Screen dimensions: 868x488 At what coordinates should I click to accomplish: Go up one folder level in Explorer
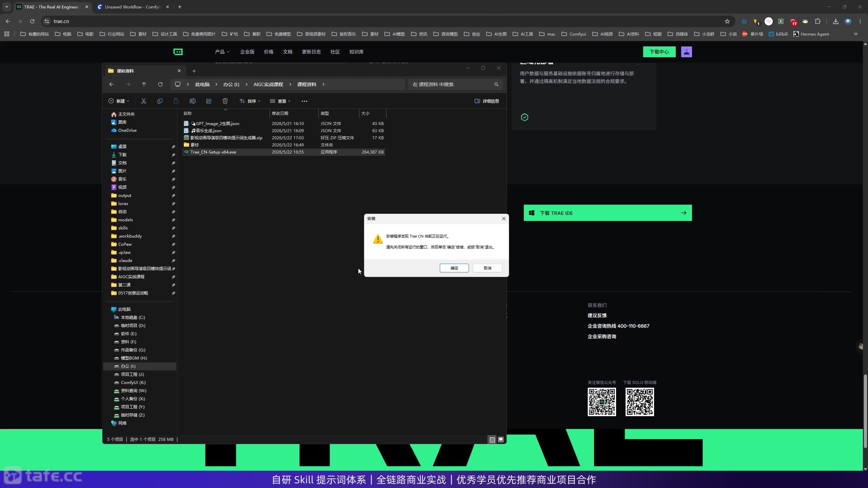click(144, 84)
